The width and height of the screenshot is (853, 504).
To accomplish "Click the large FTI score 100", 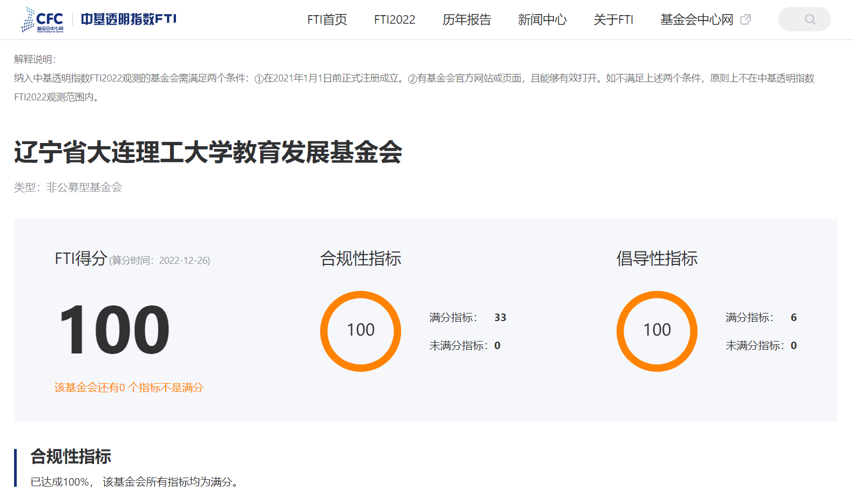I will pyautogui.click(x=114, y=330).
